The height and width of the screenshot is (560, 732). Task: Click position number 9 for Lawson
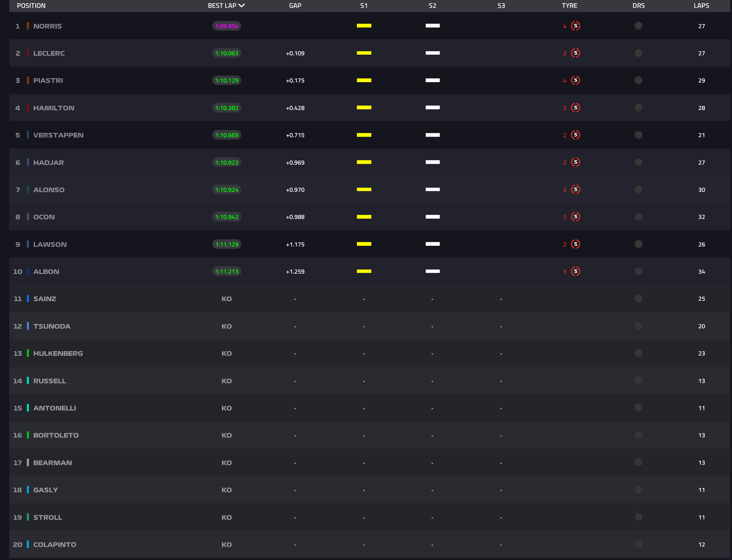17,244
